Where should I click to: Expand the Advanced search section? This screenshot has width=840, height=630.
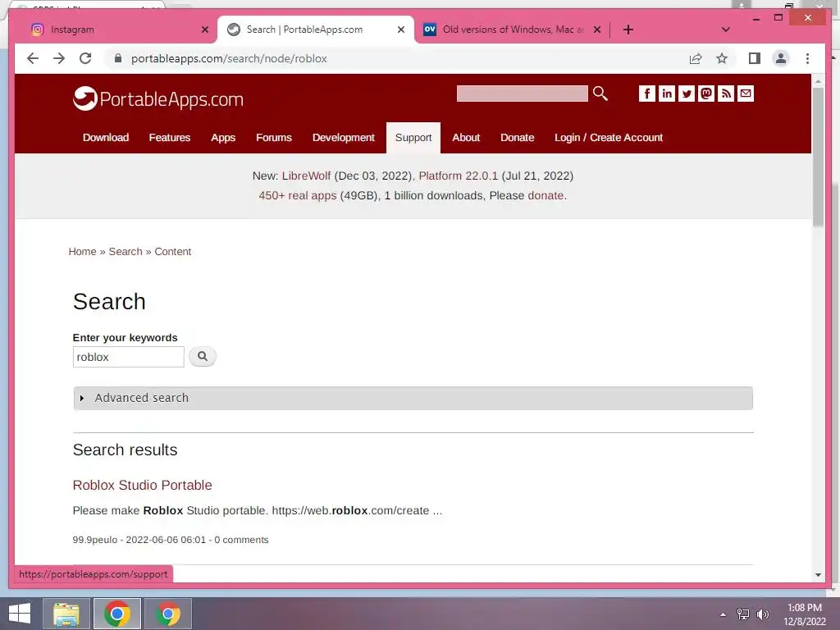pyautogui.click(x=413, y=398)
